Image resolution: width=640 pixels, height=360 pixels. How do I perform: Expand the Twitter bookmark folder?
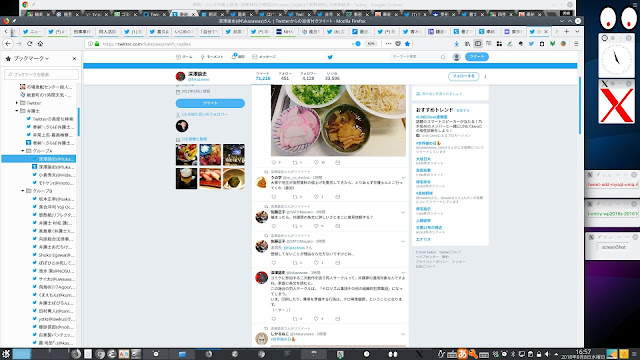tap(17, 103)
